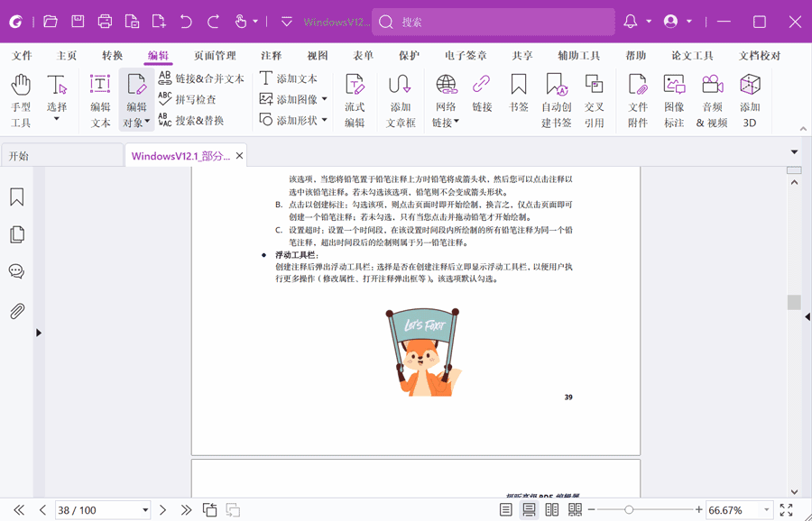
Task: Click Link & Join Text (链接&合并文本)
Action: tap(201, 78)
